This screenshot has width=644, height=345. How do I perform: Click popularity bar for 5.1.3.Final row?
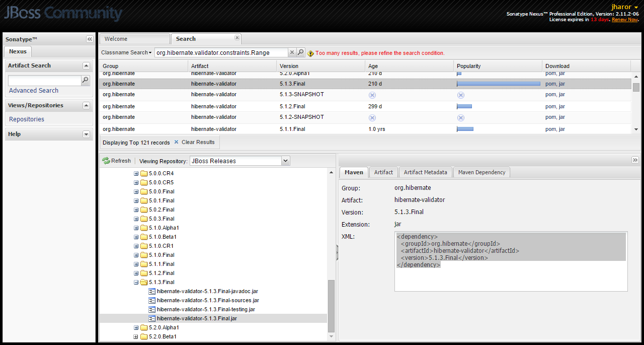click(x=499, y=84)
